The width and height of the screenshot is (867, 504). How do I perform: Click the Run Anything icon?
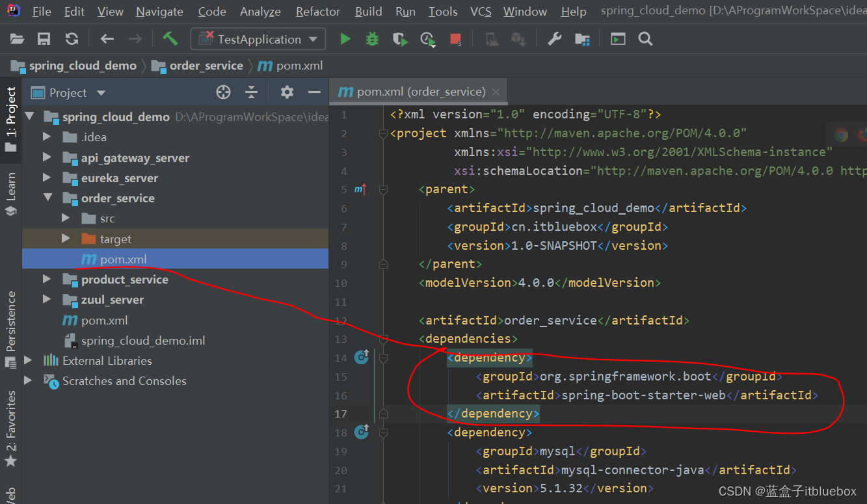618,39
